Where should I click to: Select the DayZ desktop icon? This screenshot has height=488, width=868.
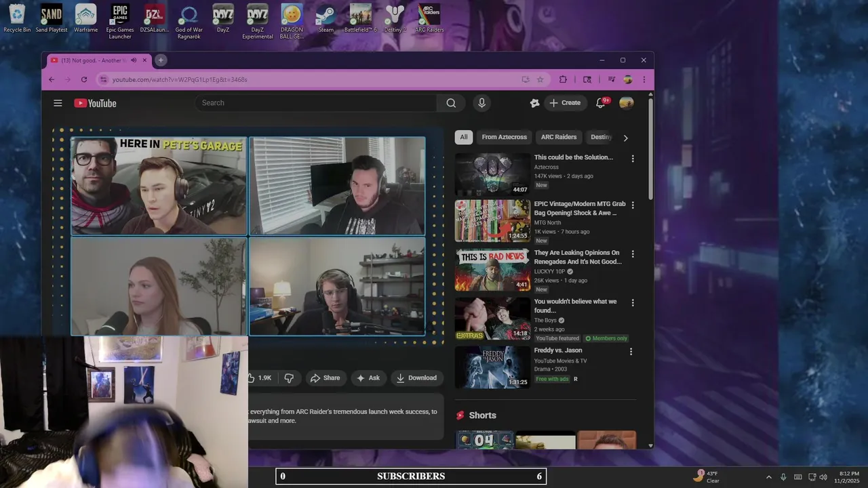(x=223, y=18)
